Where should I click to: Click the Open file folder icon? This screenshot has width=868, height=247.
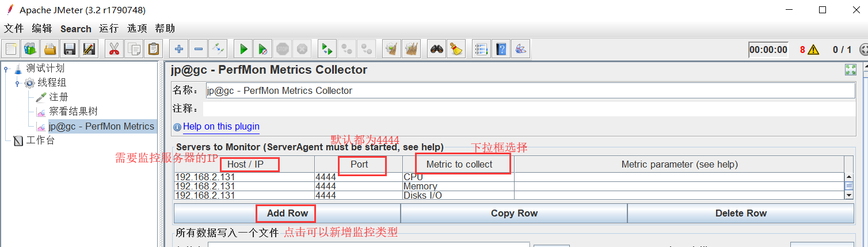[x=50, y=50]
